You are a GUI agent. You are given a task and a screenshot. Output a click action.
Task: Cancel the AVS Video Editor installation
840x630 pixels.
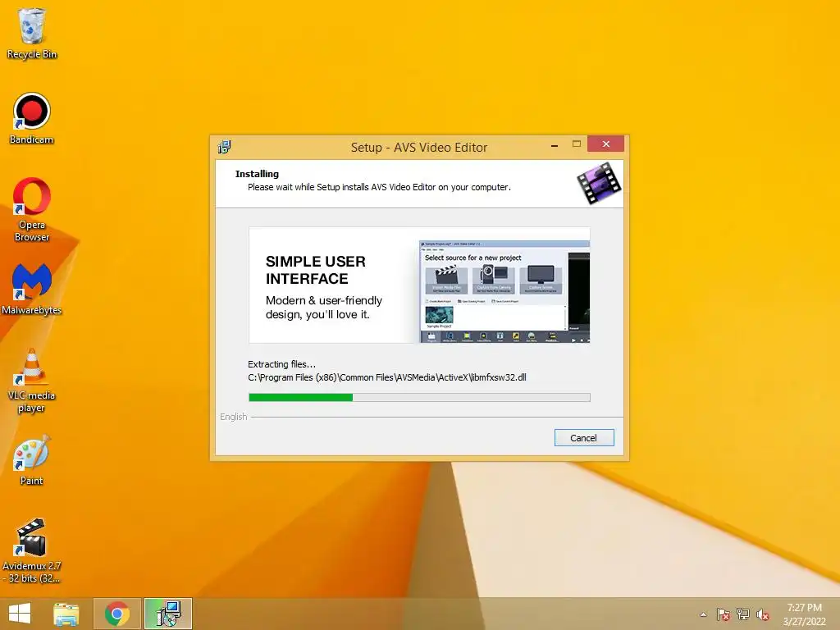(584, 438)
